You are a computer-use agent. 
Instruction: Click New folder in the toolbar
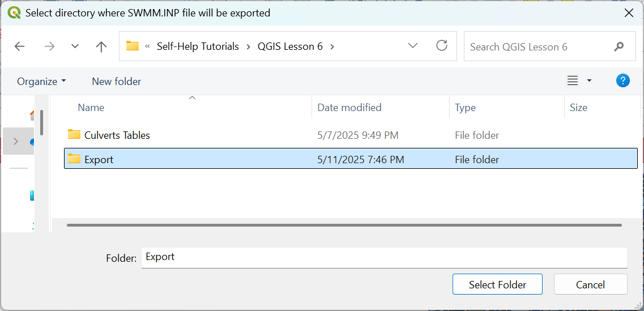[x=116, y=82]
